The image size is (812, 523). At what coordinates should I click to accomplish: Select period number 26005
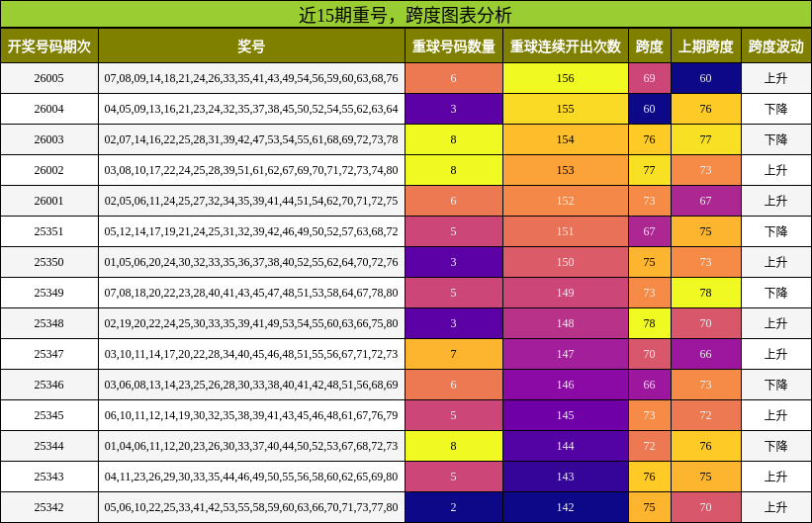click(x=49, y=78)
